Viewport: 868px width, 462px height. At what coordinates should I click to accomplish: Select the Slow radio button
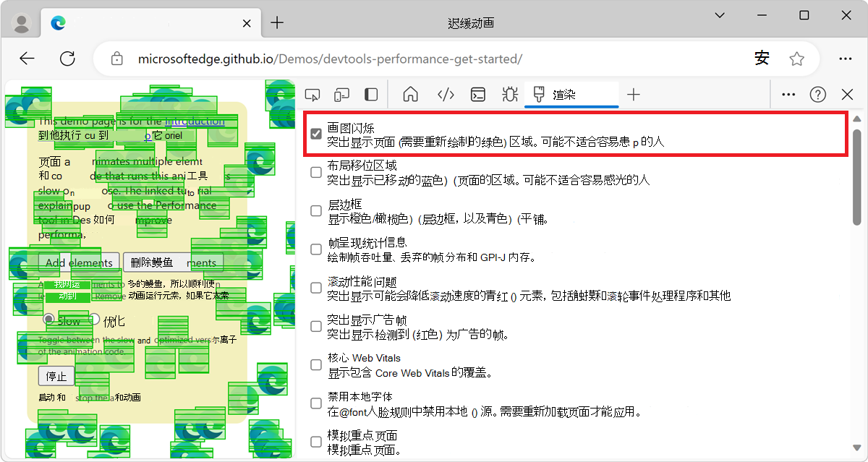pyautogui.click(x=48, y=320)
